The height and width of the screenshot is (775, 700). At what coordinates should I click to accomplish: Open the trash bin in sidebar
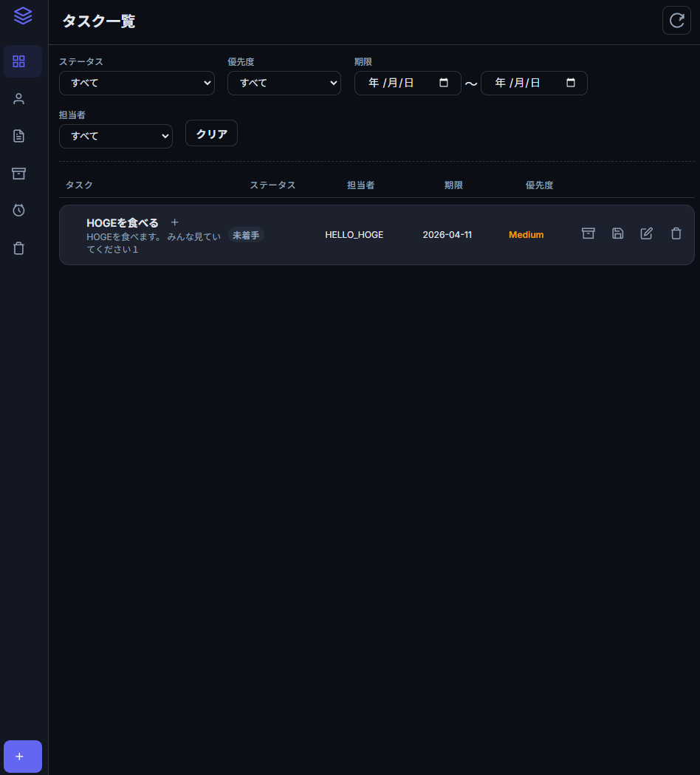pos(18,248)
